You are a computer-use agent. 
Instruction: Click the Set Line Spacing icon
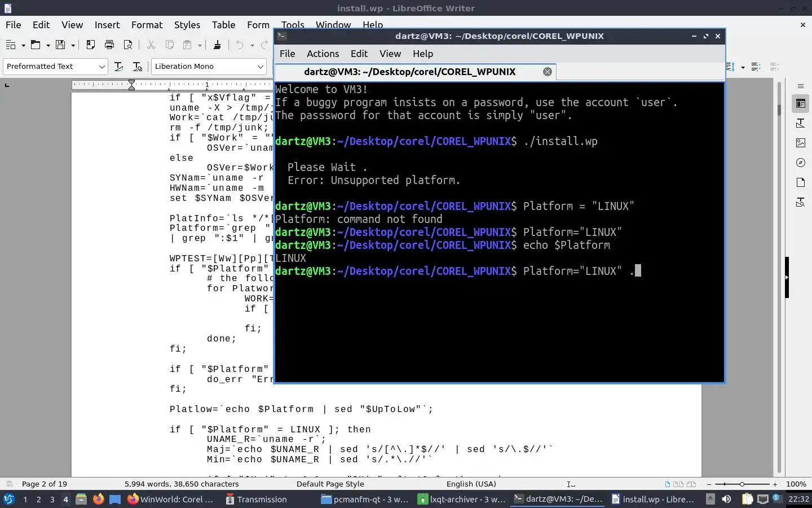[731, 67]
